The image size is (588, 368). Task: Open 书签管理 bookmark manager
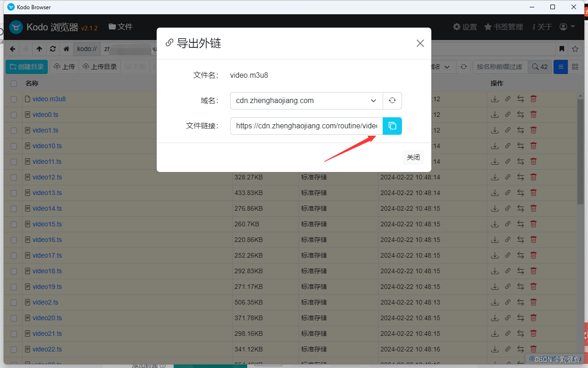point(503,27)
